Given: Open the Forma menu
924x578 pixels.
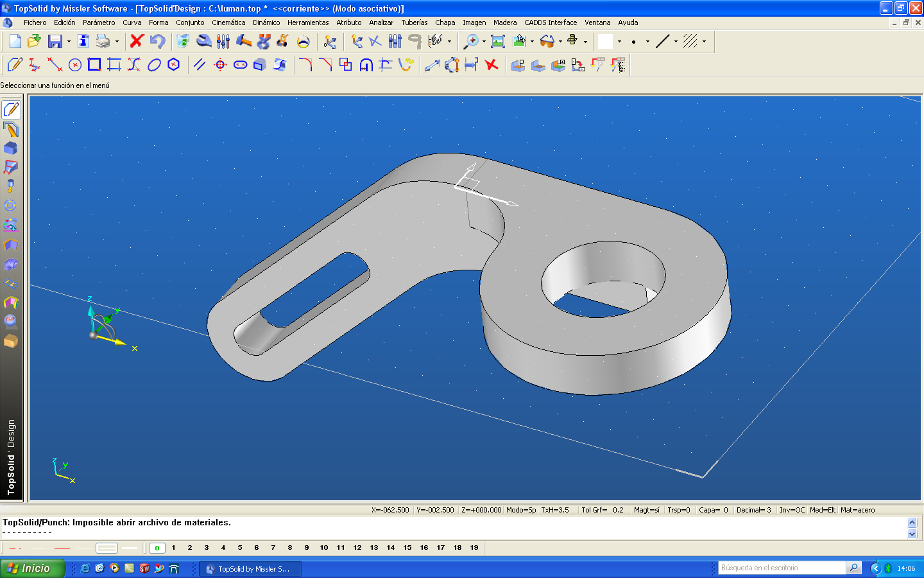Looking at the screenshot, I should tap(158, 22).
